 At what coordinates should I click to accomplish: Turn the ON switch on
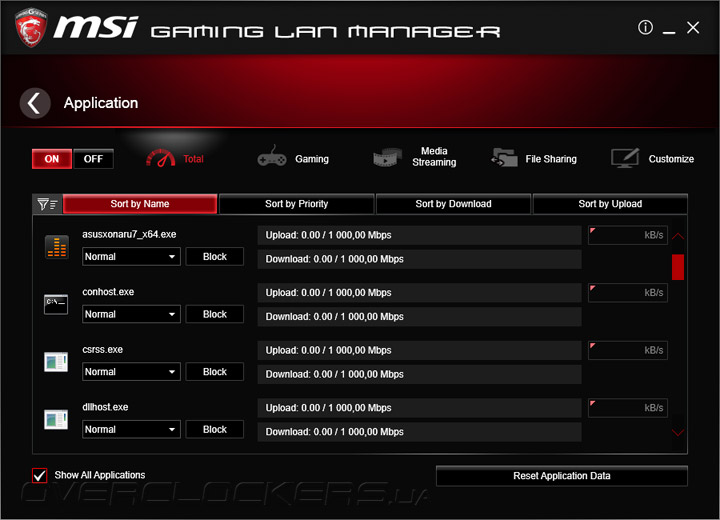point(52,159)
